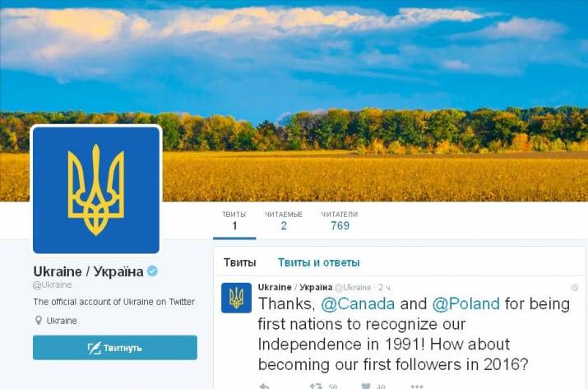Select the Твиты count tab

(234, 220)
